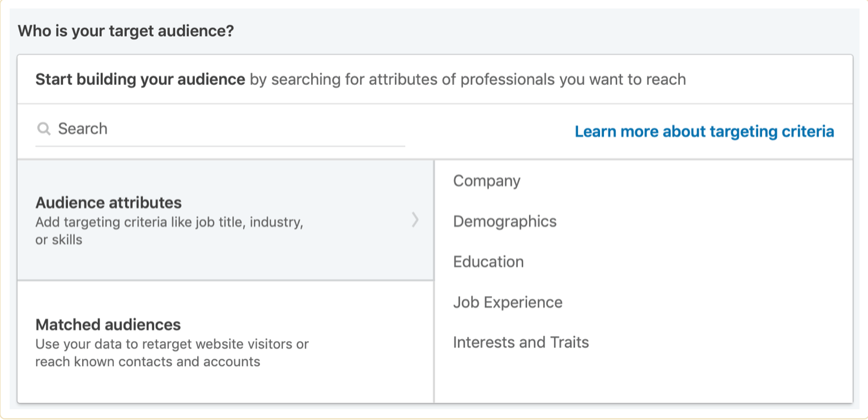Focus the Search attributes input field
The image size is (868, 420).
pos(227,129)
